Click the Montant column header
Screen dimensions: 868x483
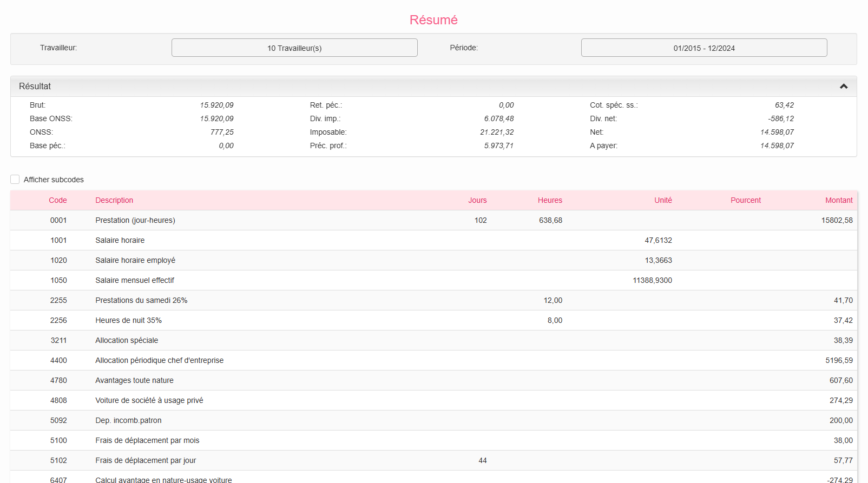838,200
